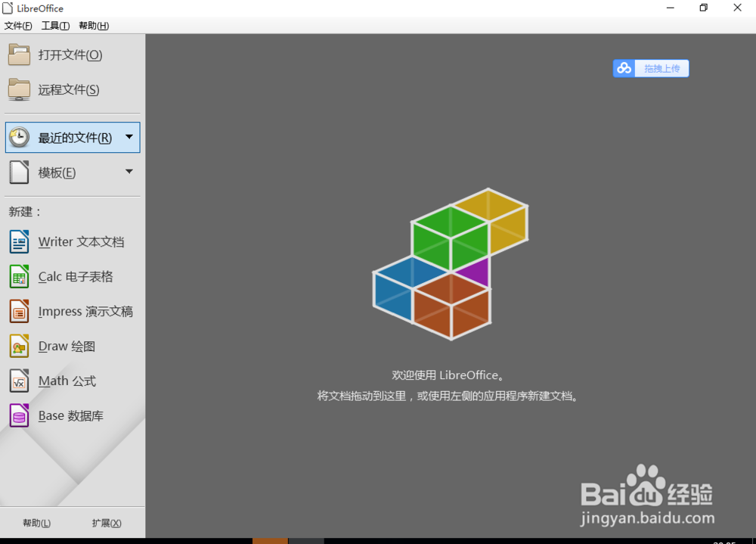Screen dimensions: 756x544
Task: Expand the 模板 dropdown arrow
Action: tap(129, 171)
